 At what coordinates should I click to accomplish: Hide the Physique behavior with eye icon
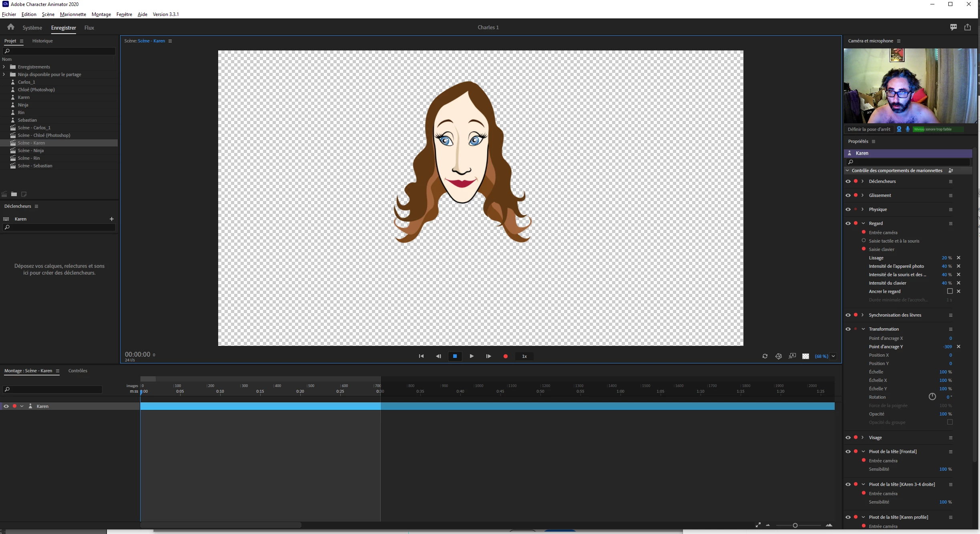pyautogui.click(x=848, y=209)
